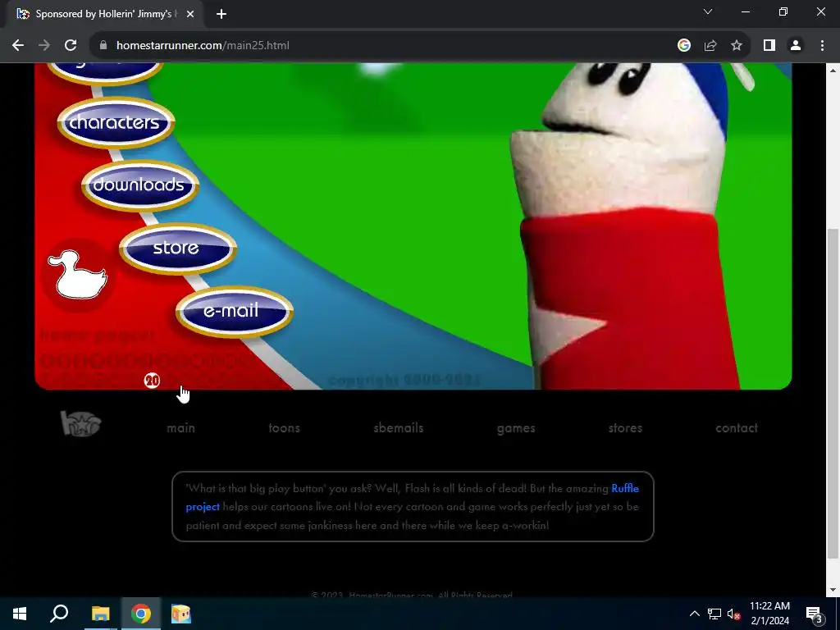The image size is (840, 630).
Task: Open Chrome three-dot menu
Action: tap(822, 46)
